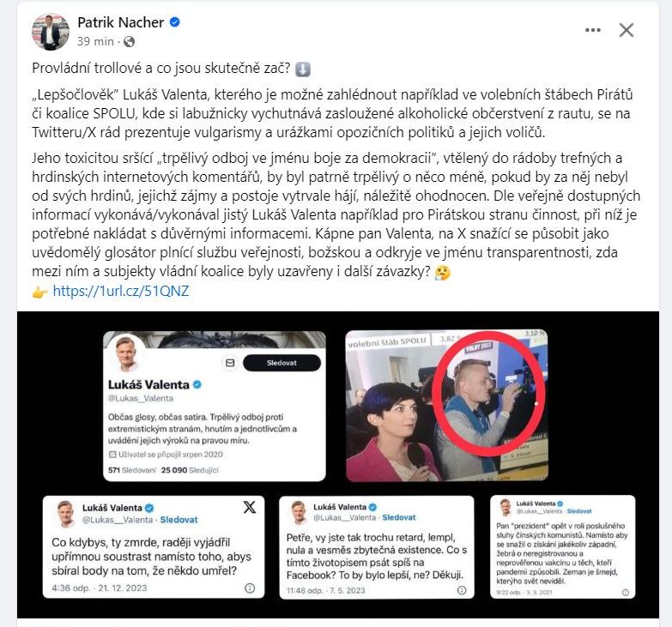Click the blue verified badge by Patrik Nacher
Screen dimensions: 672x627
point(175,21)
